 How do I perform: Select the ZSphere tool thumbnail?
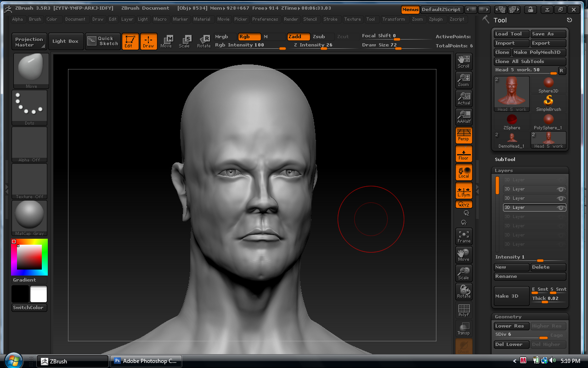point(512,122)
